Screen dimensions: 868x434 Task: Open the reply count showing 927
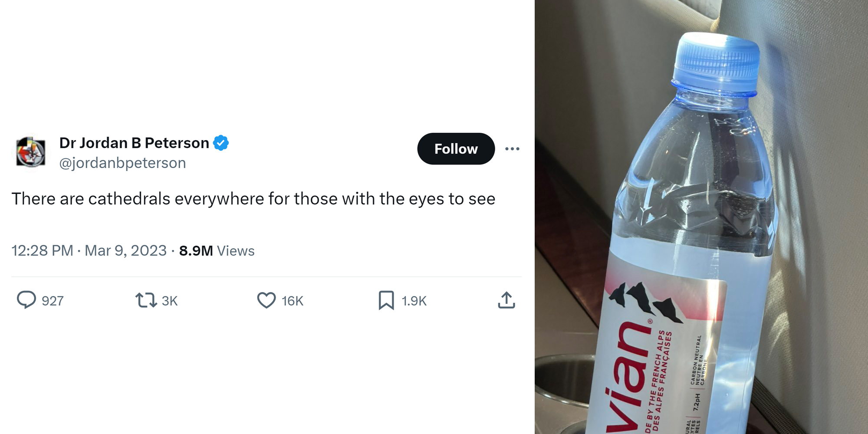52,300
